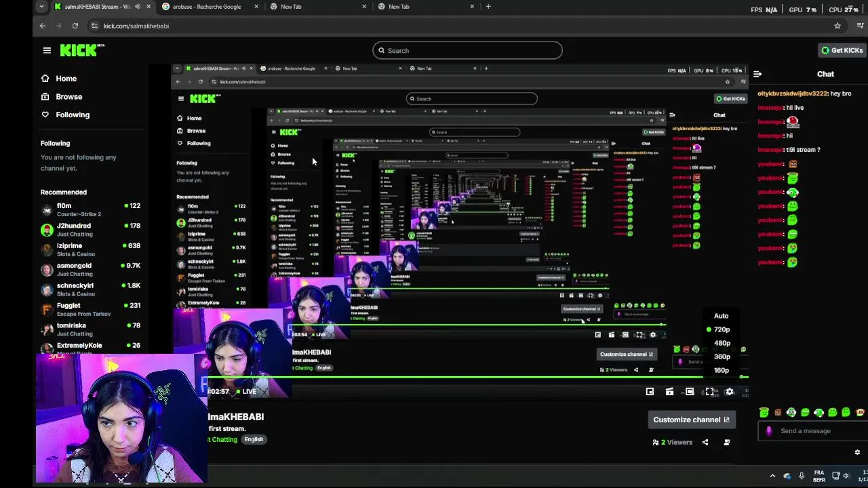Go back with the browser back arrow
The height and width of the screenshot is (488, 868).
click(43, 26)
